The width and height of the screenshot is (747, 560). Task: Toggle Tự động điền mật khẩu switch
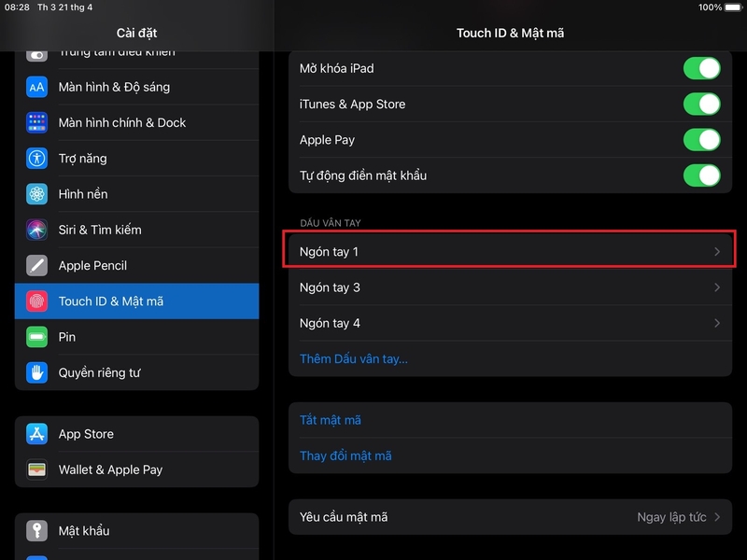point(702,175)
